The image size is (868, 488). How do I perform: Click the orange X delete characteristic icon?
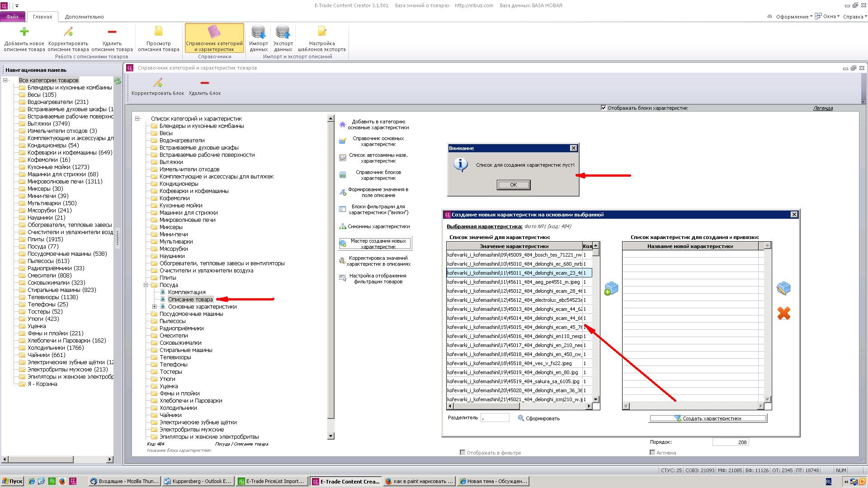(x=783, y=313)
